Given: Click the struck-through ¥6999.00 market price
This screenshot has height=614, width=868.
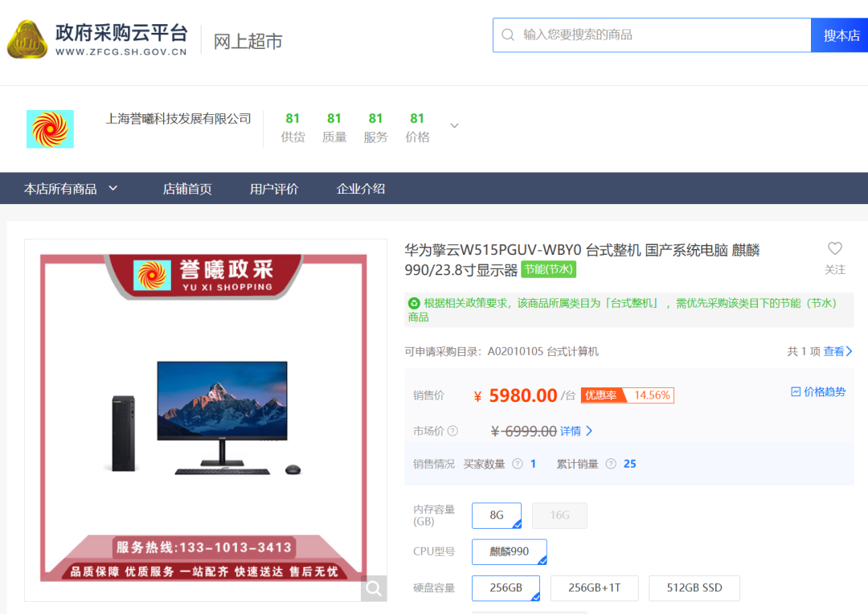Looking at the screenshot, I should (524, 432).
